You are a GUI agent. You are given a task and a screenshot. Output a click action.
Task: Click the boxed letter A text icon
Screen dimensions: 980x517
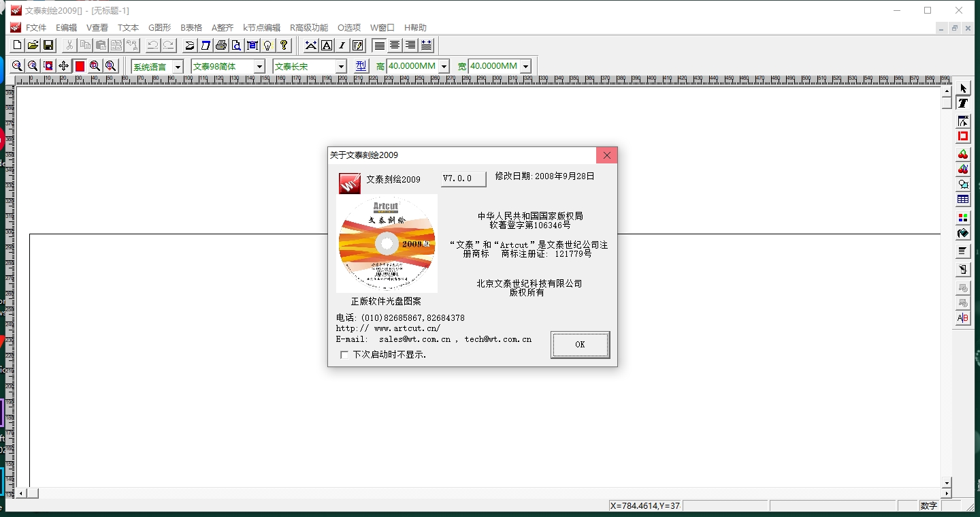click(327, 46)
